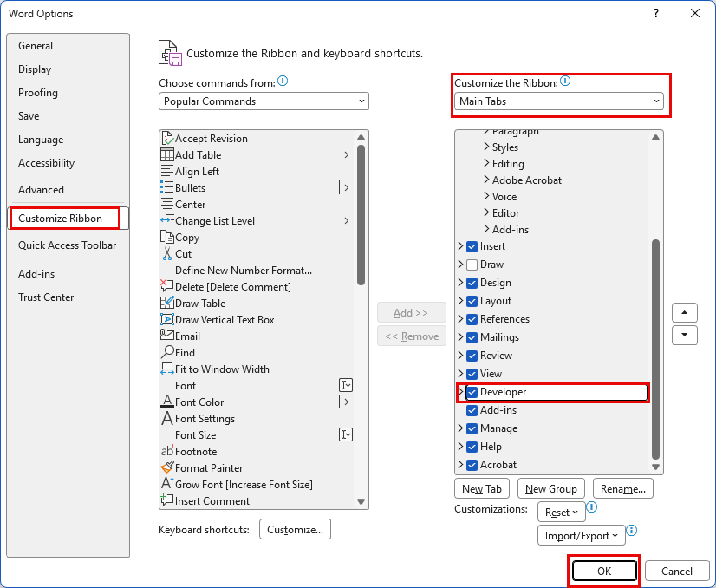Click info icon next to Import/Export

click(x=632, y=531)
